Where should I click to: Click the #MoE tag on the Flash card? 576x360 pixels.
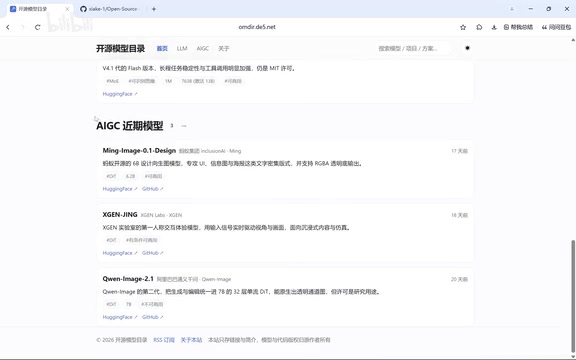112,81
